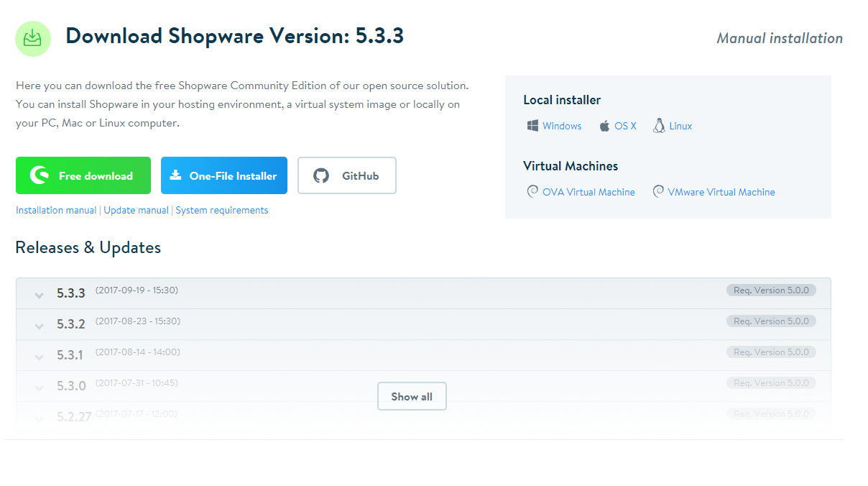This screenshot has width=868, height=486.
Task: Download the OS X local installer link
Action: (626, 126)
